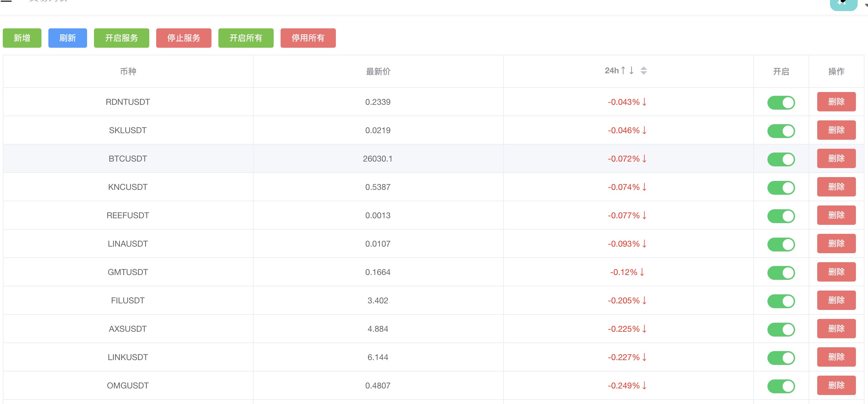Click the 停用所有 button
Screen dimensions: 868x404
point(308,38)
